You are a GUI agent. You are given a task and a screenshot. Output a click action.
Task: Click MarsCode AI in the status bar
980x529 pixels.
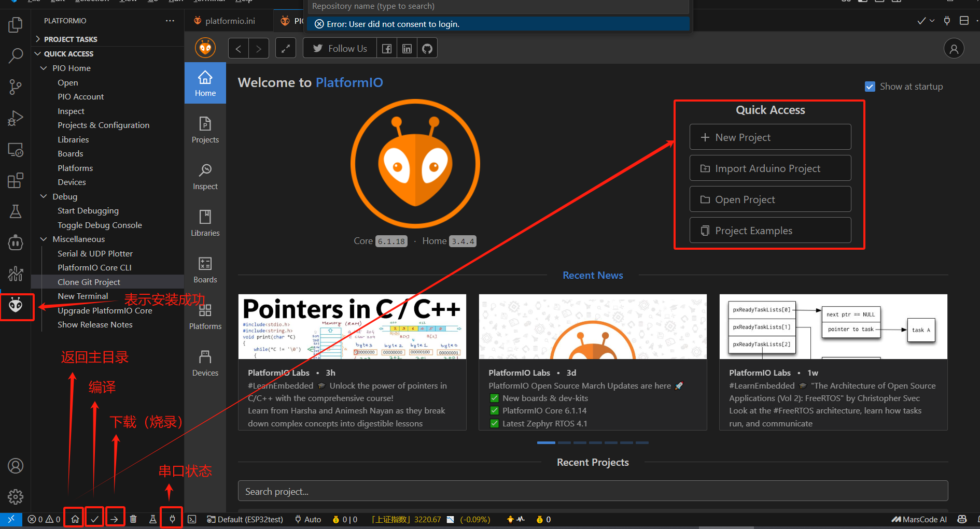click(919, 519)
